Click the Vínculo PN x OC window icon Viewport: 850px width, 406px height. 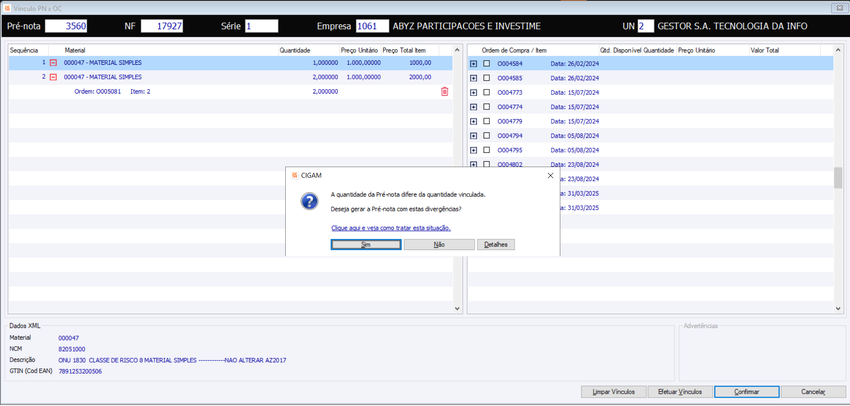click(7, 8)
